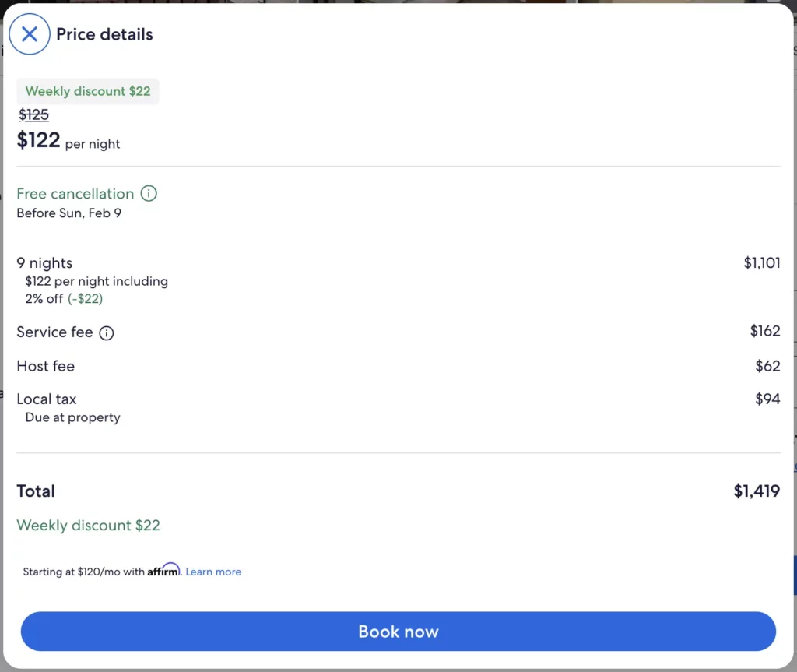Screen dimensions: 797x672
Task: Click the Price details heading
Action: click(104, 34)
